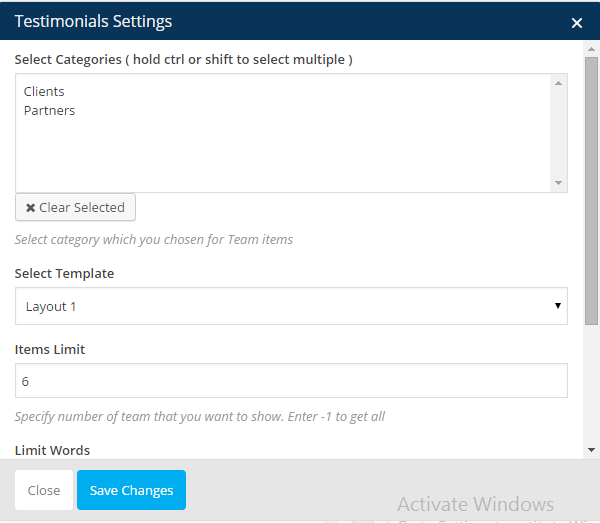Select the Partners category
The image size is (600, 523).
[x=49, y=111]
